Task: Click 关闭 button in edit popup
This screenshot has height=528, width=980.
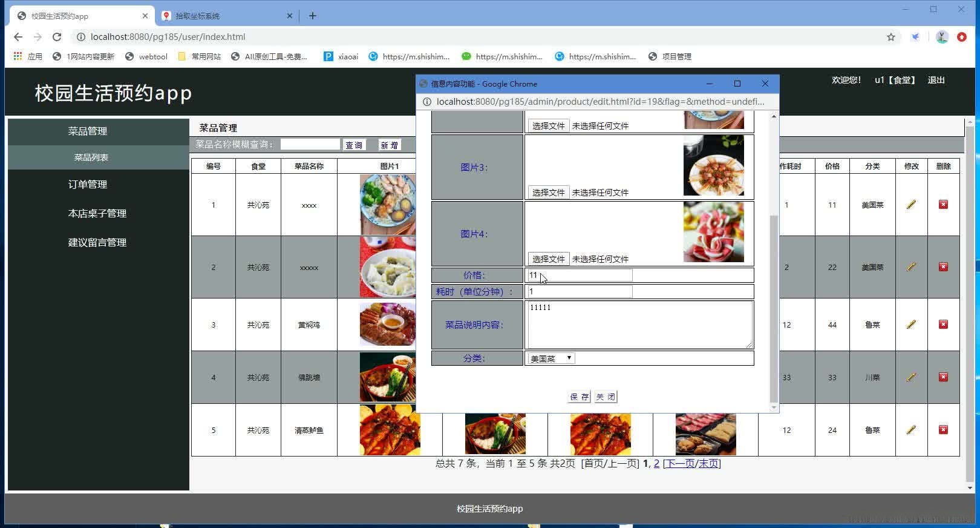Action: tap(606, 397)
